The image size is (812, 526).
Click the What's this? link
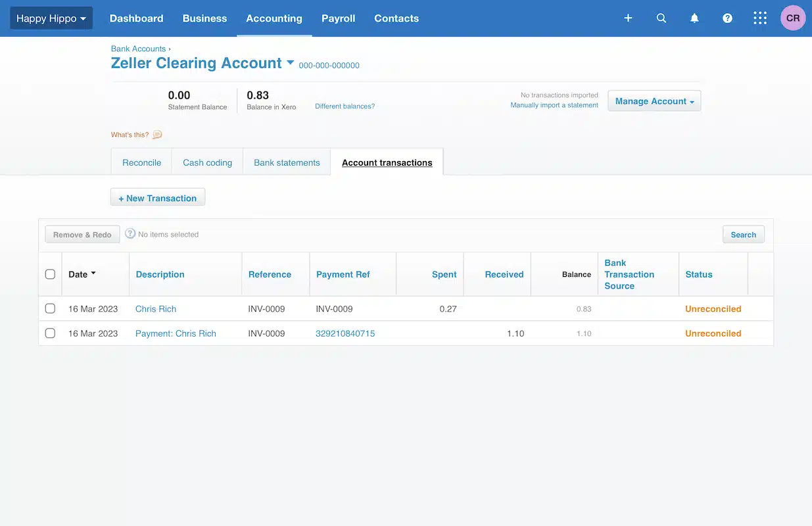coord(130,135)
